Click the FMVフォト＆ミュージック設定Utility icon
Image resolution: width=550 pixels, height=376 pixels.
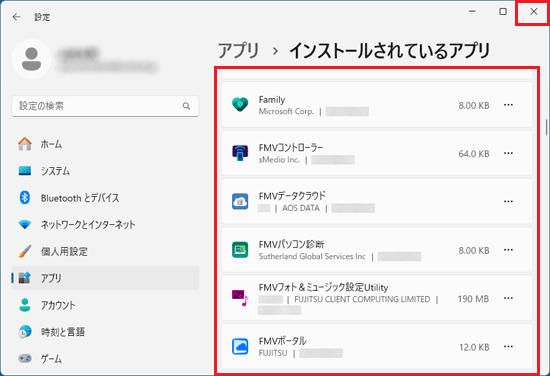pos(240,298)
